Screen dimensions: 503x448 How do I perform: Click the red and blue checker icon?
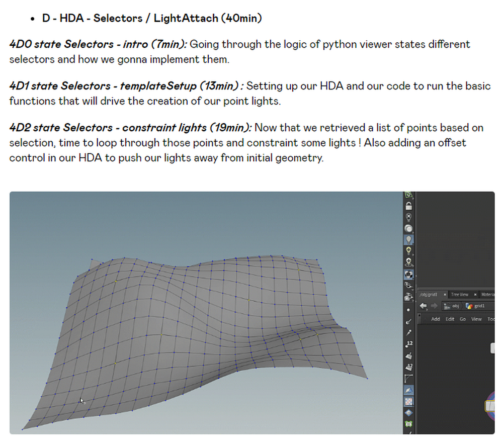click(x=408, y=402)
